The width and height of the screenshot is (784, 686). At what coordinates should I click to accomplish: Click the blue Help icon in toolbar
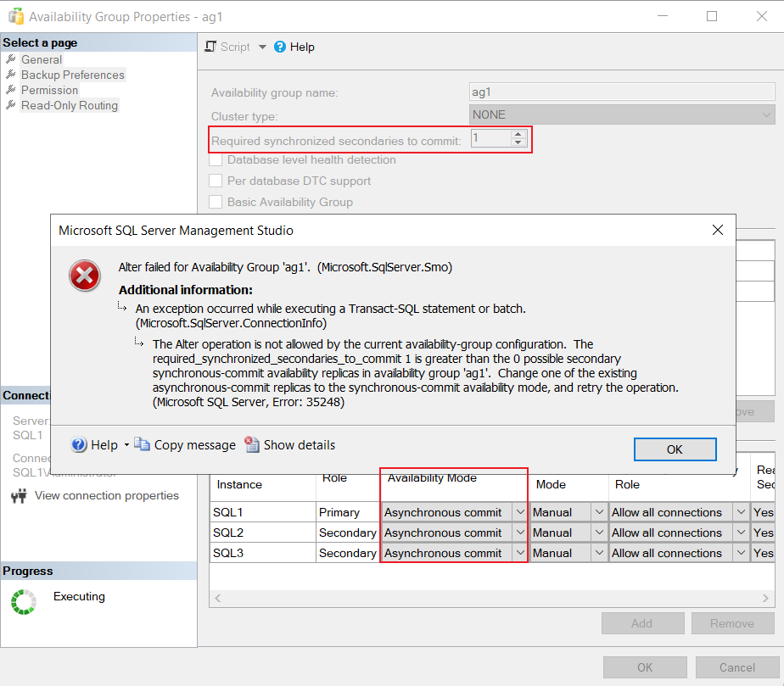point(280,47)
